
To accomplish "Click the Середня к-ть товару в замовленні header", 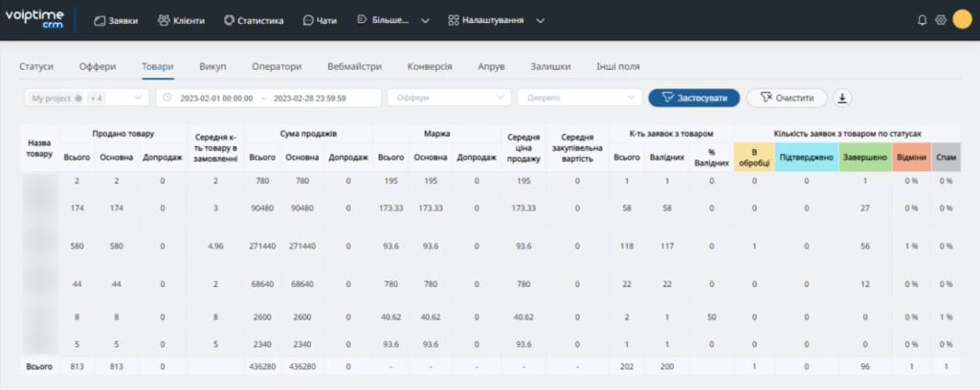I will (215, 148).
